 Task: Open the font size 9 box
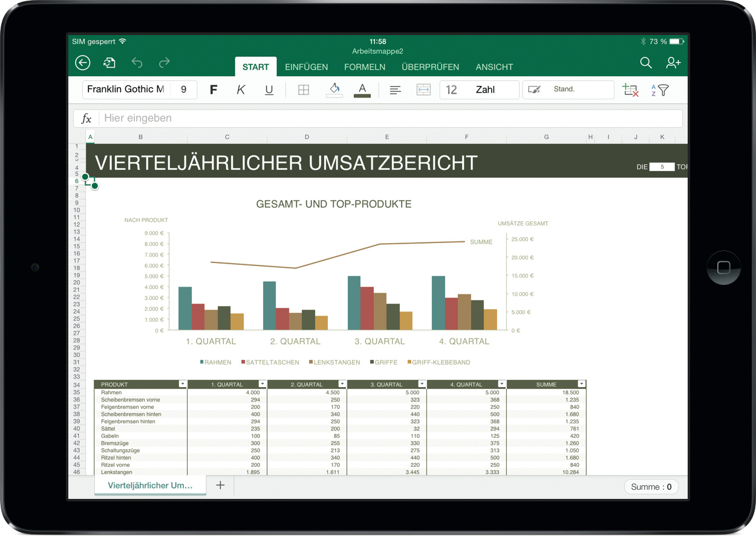pos(184,89)
